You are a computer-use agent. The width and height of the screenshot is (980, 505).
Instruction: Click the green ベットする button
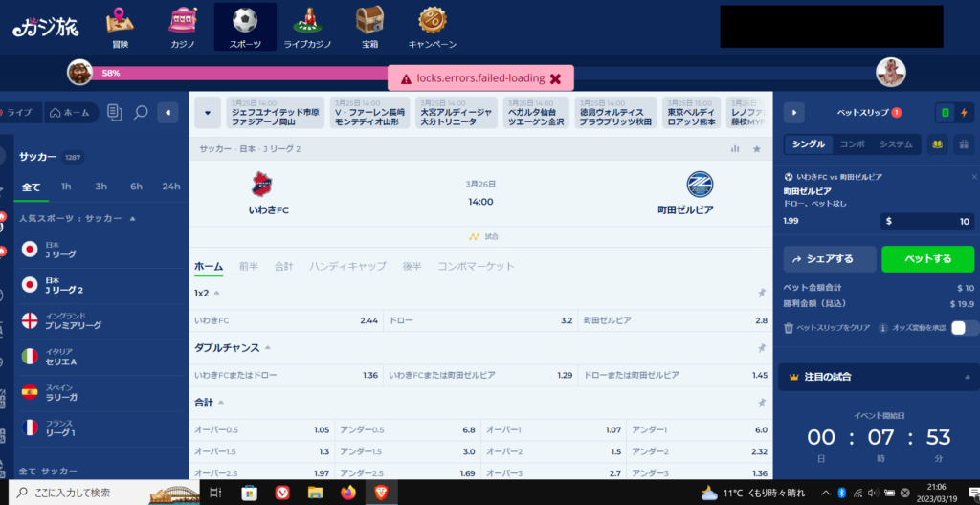click(927, 259)
